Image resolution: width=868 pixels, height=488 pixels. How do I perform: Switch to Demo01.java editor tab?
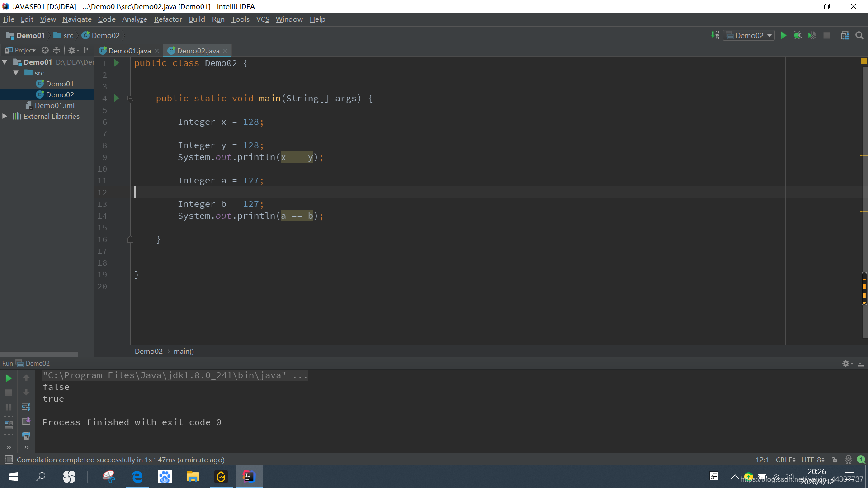129,51
